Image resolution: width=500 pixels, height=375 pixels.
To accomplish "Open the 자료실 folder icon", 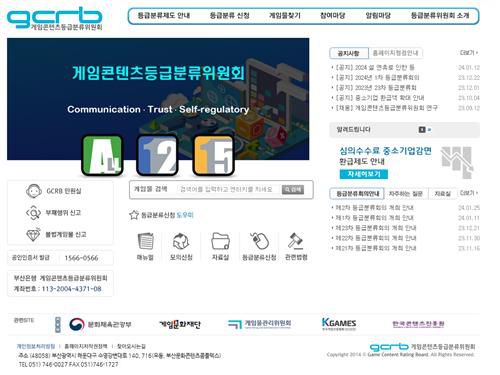I will 220,241.
